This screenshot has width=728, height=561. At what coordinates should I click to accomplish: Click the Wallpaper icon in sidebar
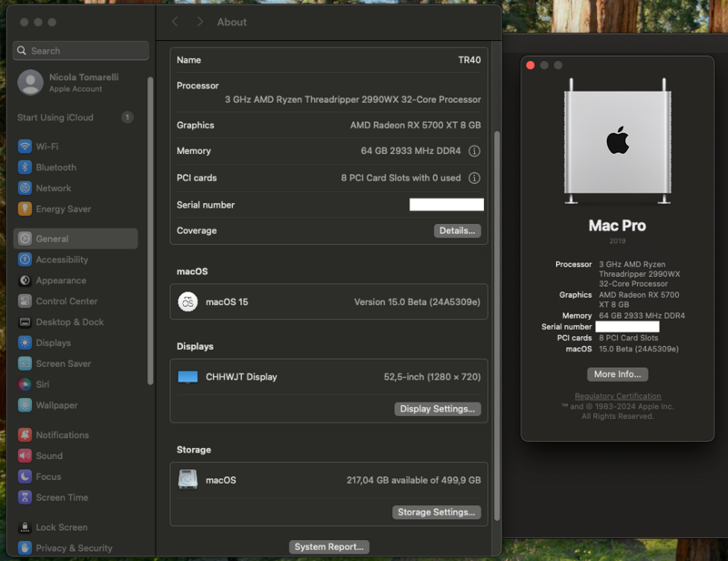point(25,405)
